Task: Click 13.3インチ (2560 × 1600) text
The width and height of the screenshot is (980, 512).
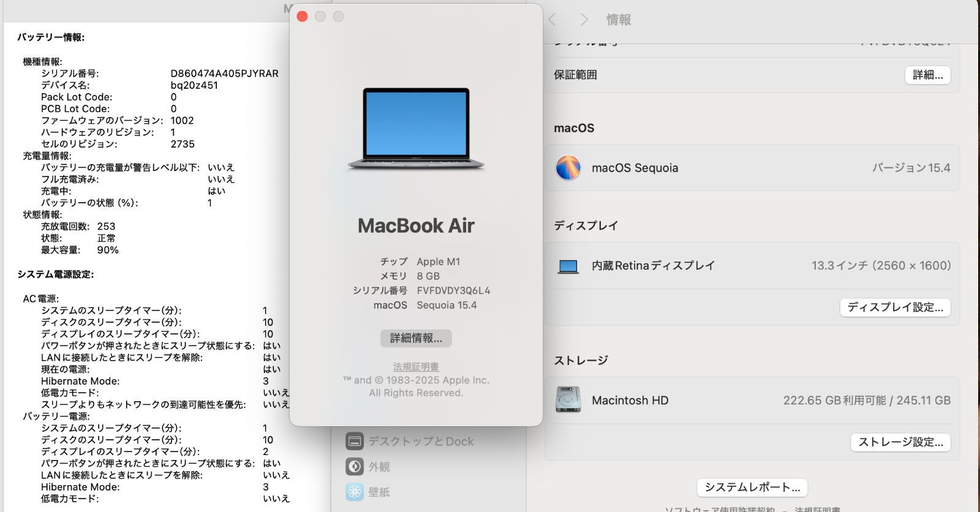Action: pyautogui.click(x=881, y=266)
